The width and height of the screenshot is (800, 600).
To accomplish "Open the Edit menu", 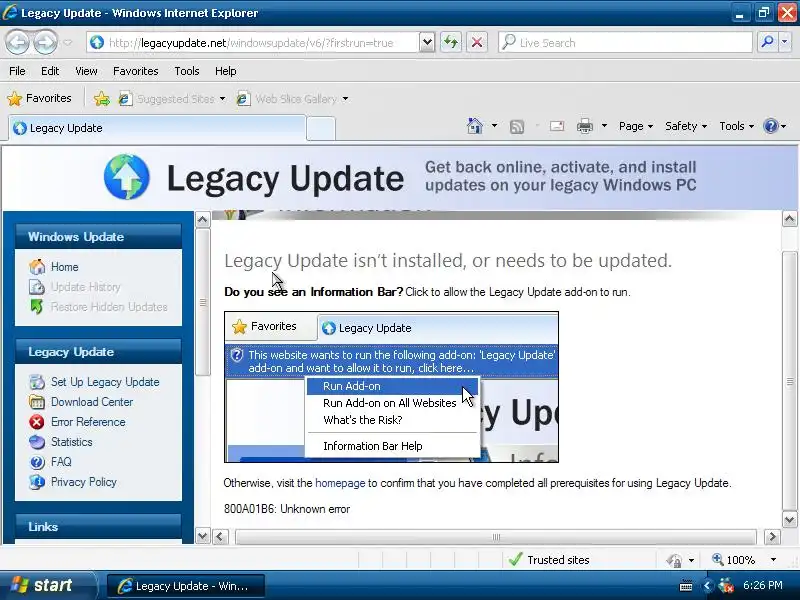I will click(x=50, y=71).
